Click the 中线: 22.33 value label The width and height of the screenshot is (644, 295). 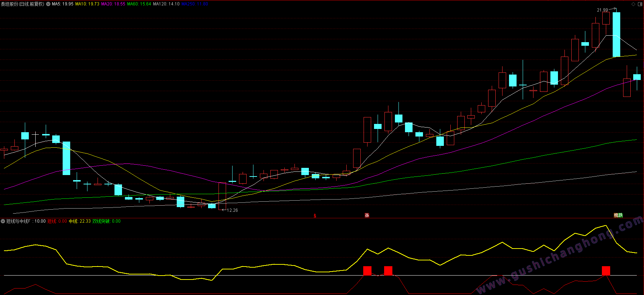[80, 221]
